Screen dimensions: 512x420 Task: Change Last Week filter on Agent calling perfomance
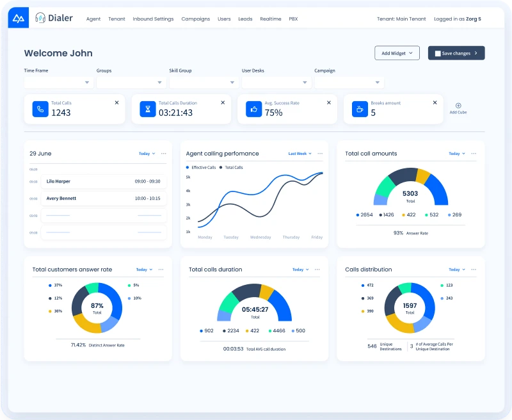tap(299, 154)
